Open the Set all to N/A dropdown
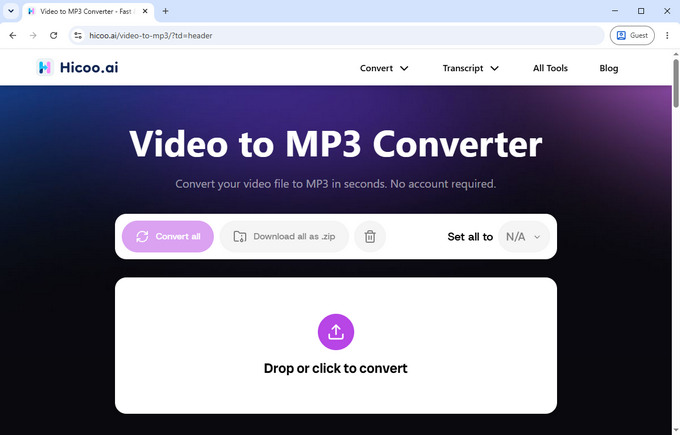This screenshot has width=680, height=435. 523,236
